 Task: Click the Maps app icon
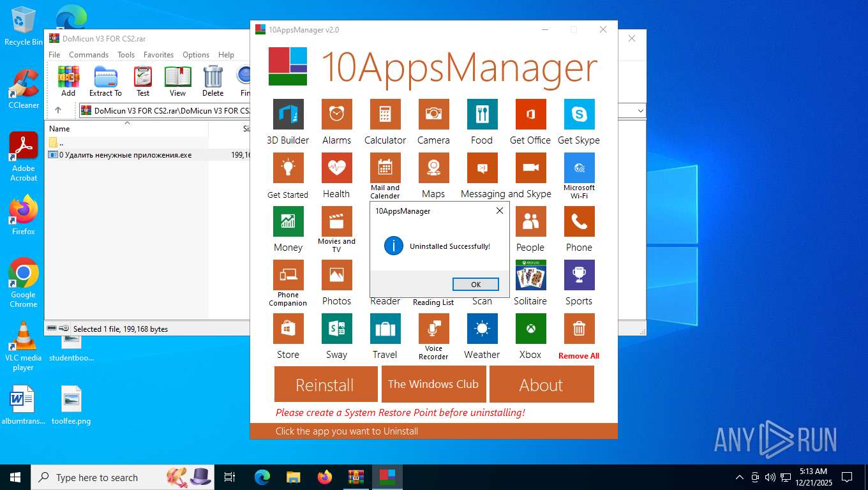pos(433,168)
